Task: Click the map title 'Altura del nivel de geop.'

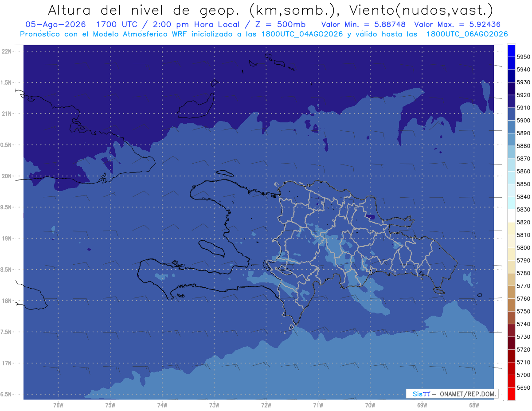Action: tap(143, 10)
